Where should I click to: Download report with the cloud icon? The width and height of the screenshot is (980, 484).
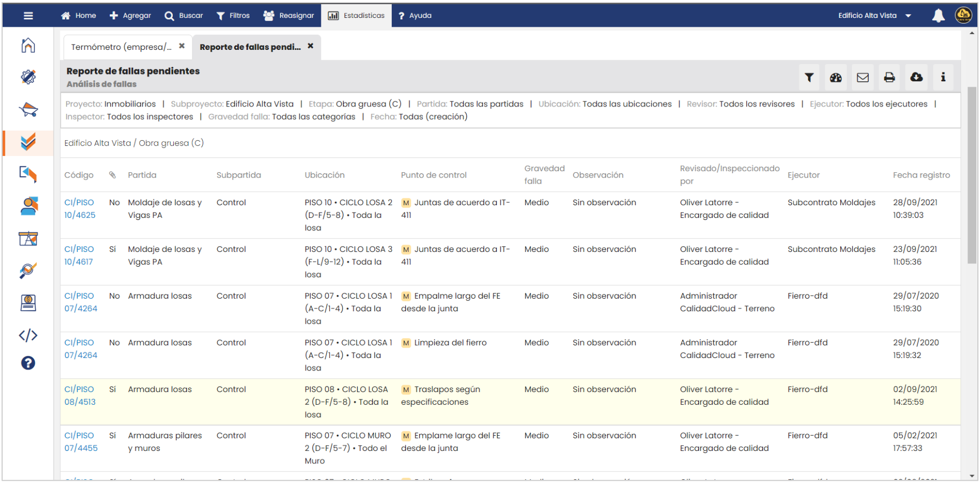pyautogui.click(x=916, y=78)
